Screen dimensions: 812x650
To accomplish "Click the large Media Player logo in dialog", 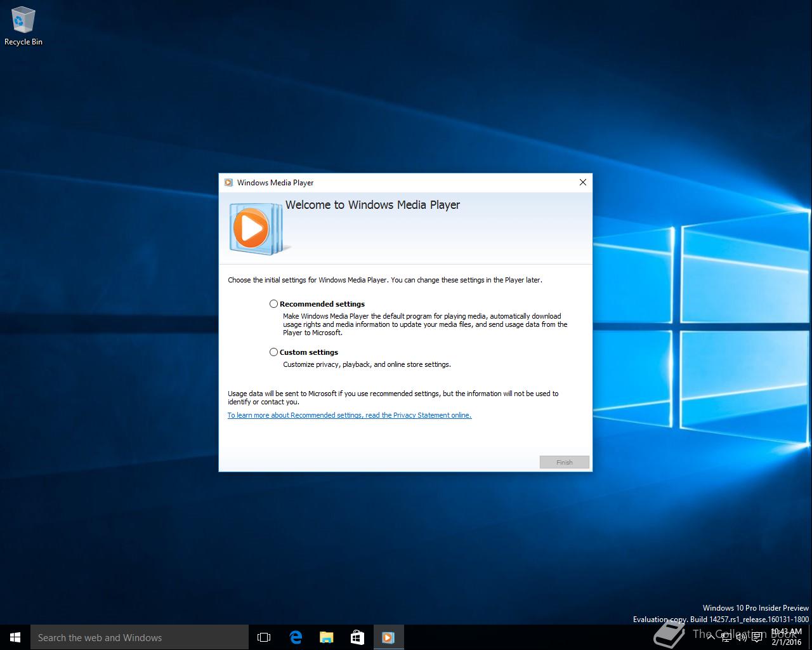I will (255, 229).
